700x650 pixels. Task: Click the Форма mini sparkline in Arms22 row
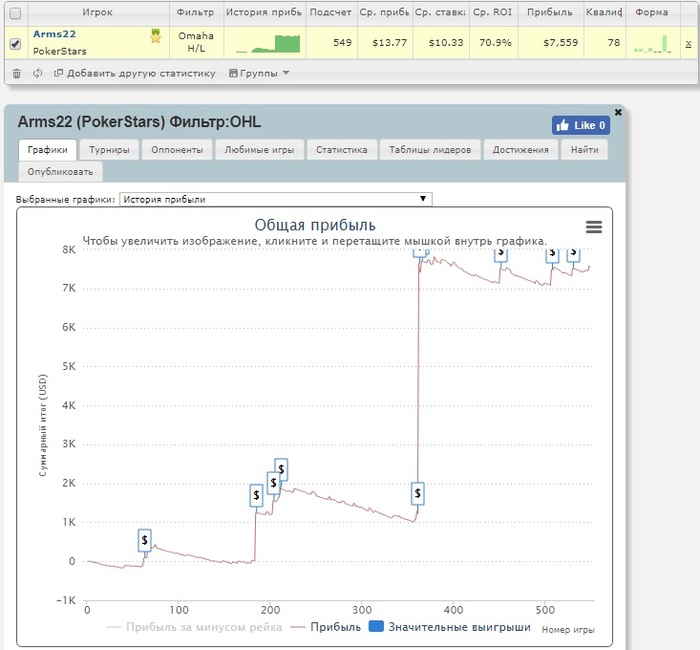click(x=653, y=44)
